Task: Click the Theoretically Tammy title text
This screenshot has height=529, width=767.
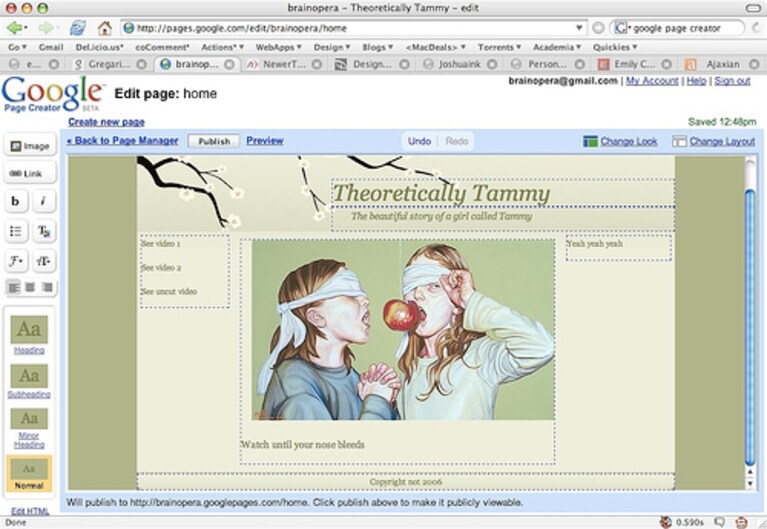Action: tap(441, 193)
